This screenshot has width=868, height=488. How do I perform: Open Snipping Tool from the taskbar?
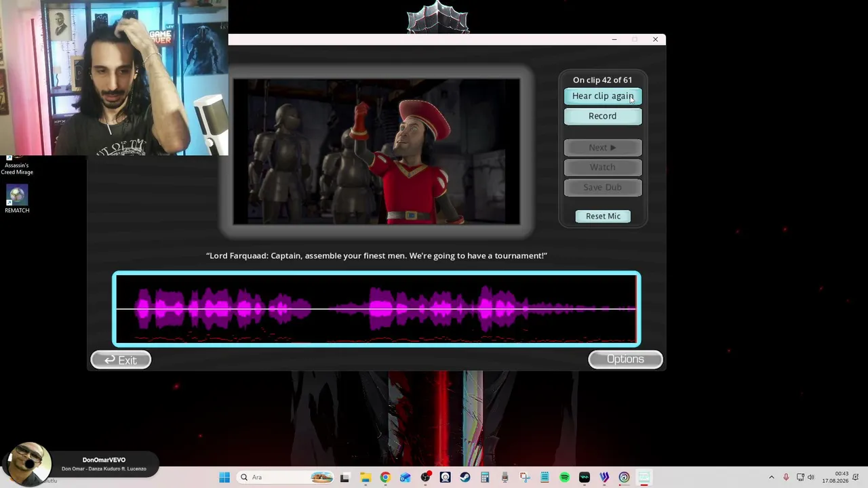(525, 477)
